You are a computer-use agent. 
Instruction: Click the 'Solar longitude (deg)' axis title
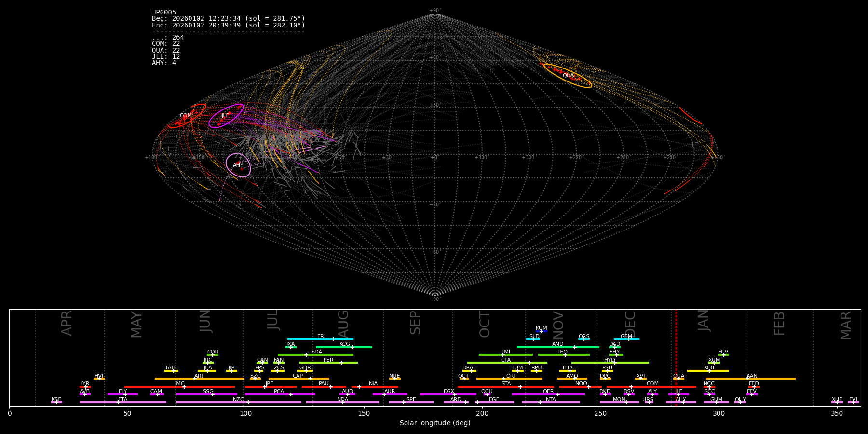click(x=435, y=423)
